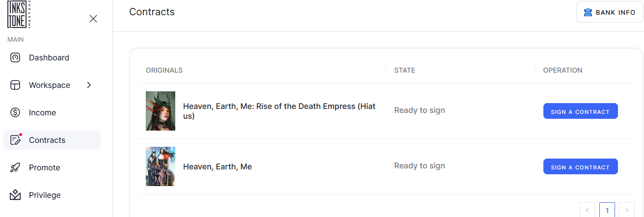Click the Death Empress cover thumbnail

pyautogui.click(x=161, y=111)
